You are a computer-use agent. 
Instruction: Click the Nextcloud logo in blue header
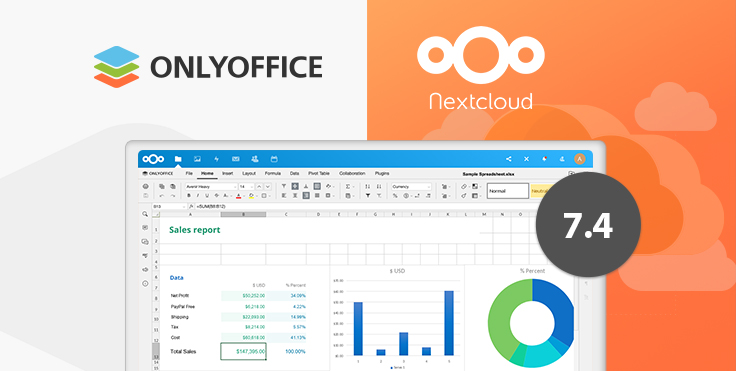[x=153, y=159]
